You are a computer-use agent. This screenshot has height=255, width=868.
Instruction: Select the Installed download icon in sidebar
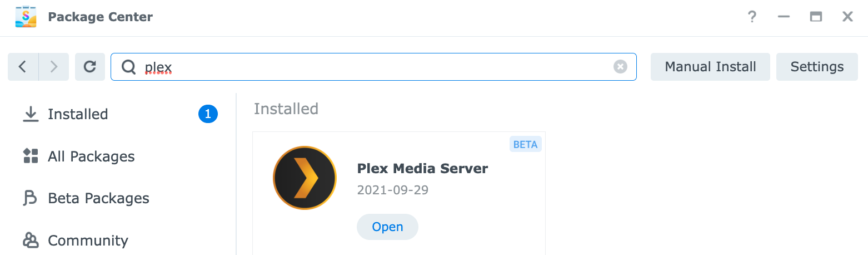click(30, 114)
